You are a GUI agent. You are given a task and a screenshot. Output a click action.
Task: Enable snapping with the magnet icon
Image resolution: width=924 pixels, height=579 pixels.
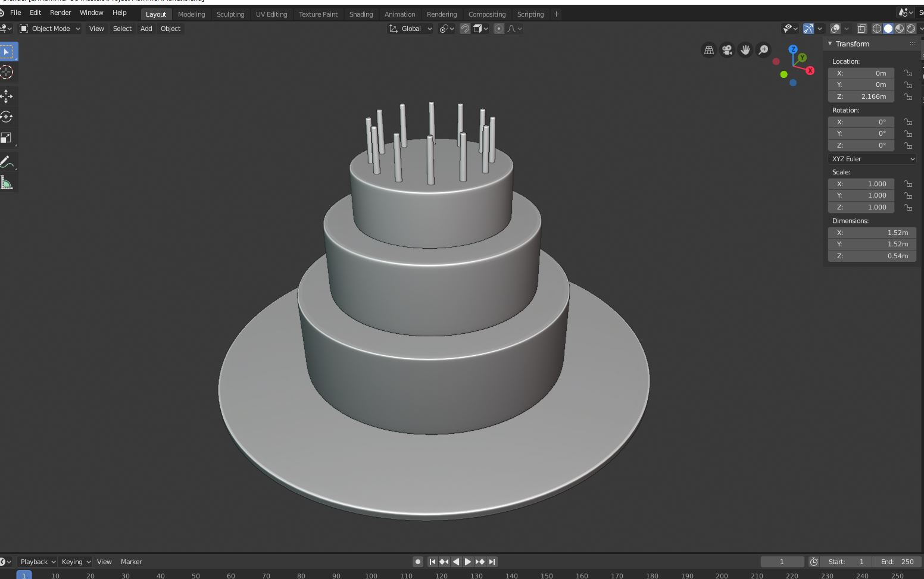[465, 28]
